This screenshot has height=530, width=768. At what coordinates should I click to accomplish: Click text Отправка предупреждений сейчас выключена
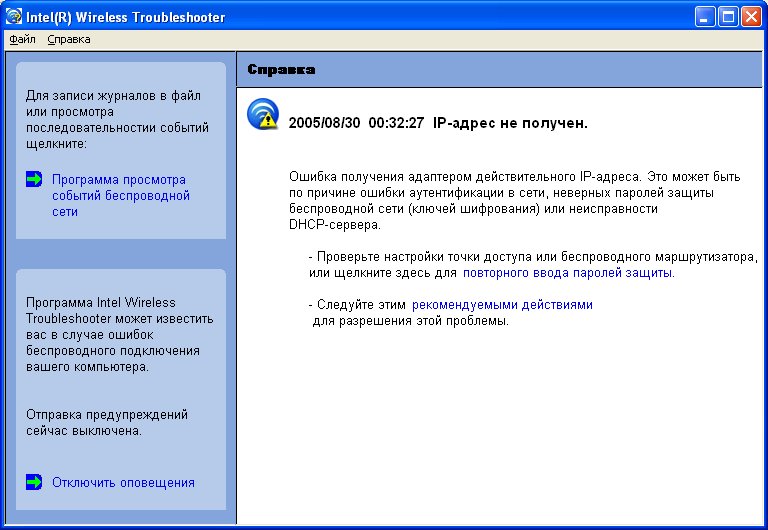[107, 423]
